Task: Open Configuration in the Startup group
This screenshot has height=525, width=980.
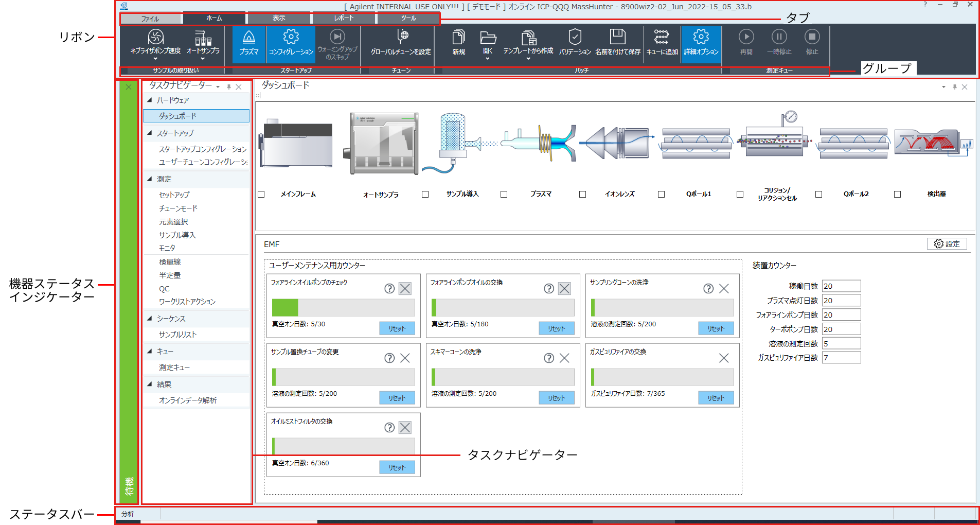Action: click(x=291, y=44)
